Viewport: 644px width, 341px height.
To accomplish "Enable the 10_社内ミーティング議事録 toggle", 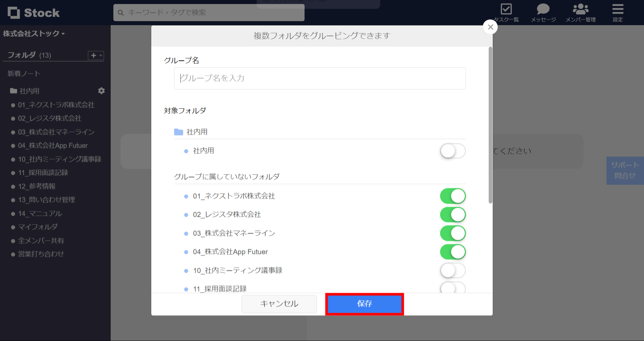I will pos(453,270).
